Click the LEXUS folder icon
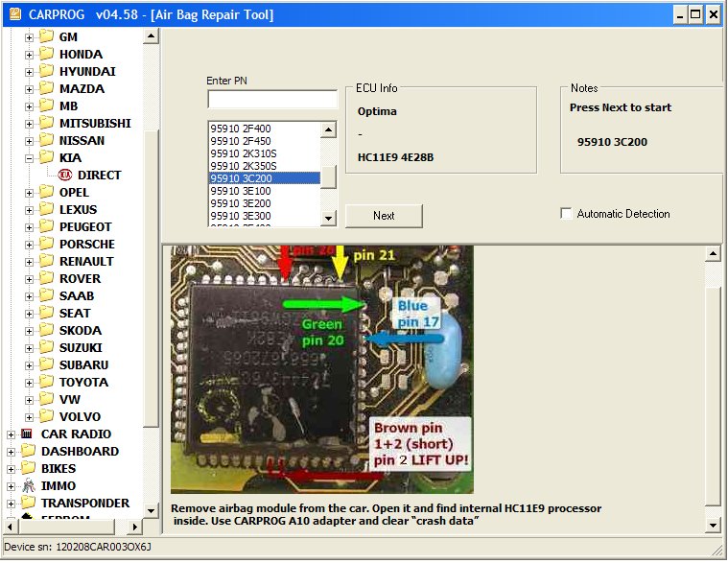728x563 pixels. (x=46, y=209)
